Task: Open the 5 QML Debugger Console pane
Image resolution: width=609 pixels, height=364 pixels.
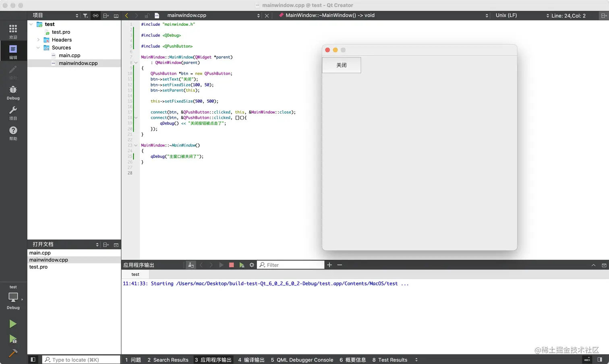Action: tap(302, 360)
